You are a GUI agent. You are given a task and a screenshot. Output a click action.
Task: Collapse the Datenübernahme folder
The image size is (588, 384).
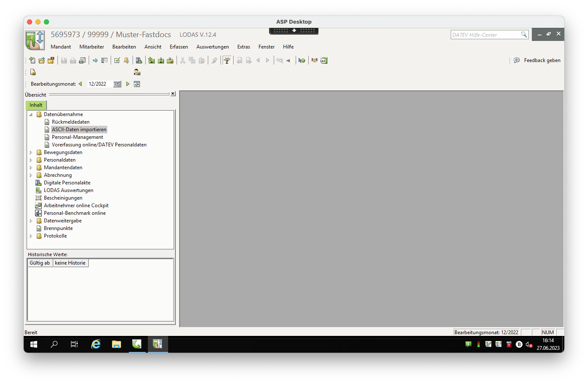click(31, 114)
